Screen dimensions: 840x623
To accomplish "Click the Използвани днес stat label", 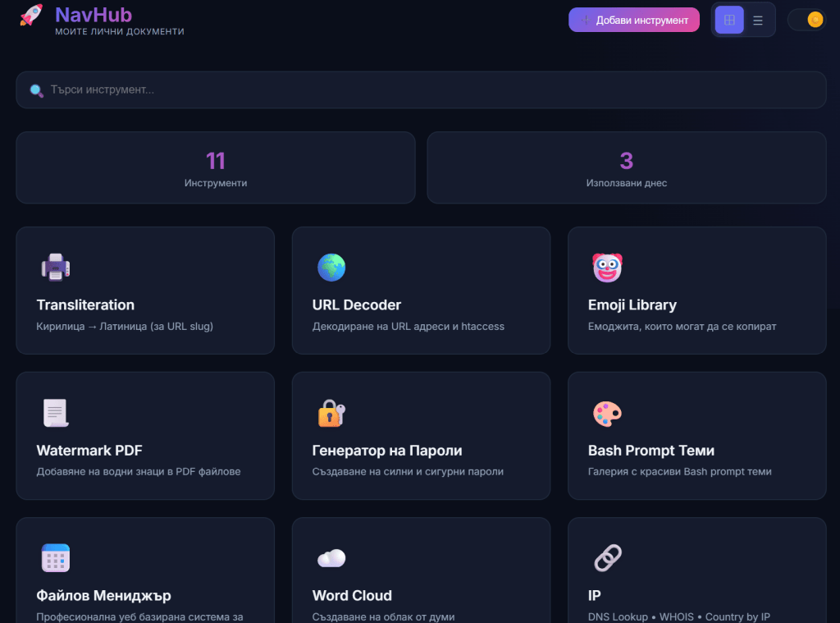I will click(x=626, y=183).
